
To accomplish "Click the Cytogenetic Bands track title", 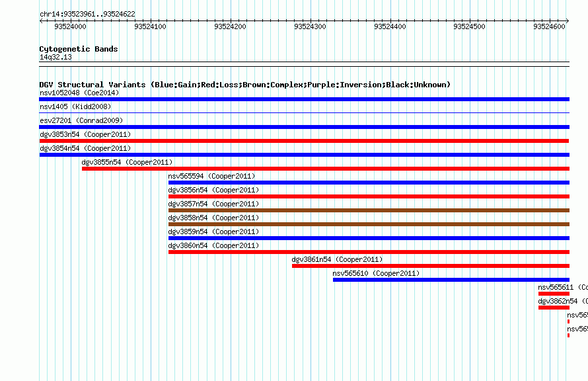I will [x=79, y=49].
